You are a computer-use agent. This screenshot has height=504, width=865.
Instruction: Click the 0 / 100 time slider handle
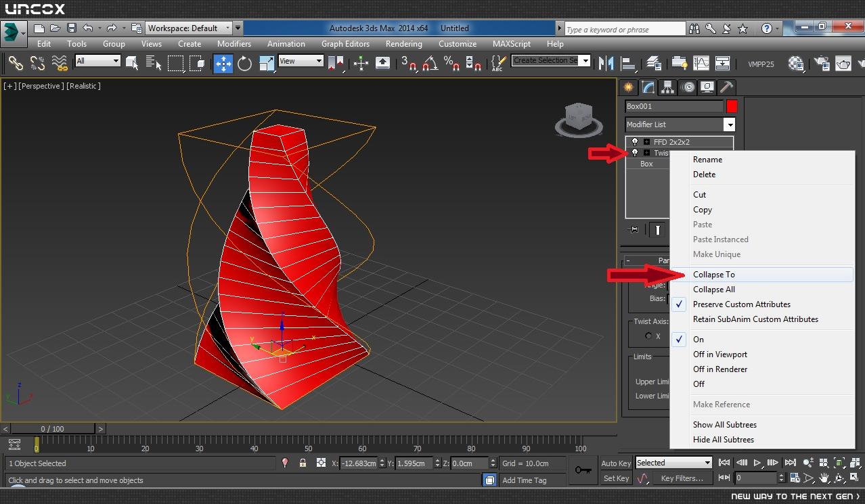(x=52, y=429)
